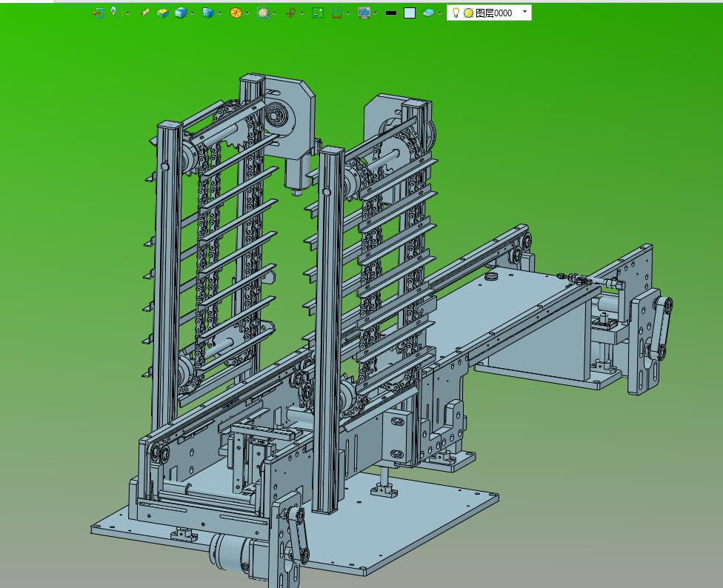The width and height of the screenshot is (723, 588).
Task: Click the monitor display icon
Action: pyautogui.click(x=364, y=13)
